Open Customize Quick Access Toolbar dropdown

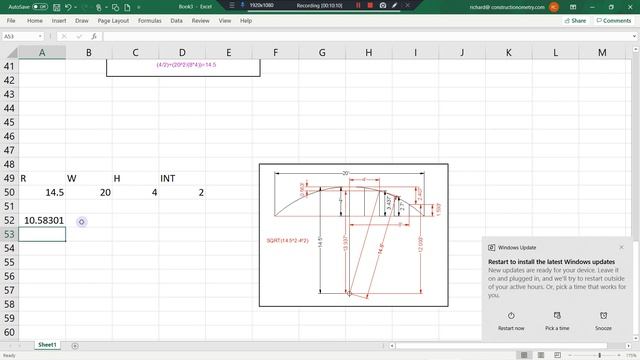click(139, 7)
